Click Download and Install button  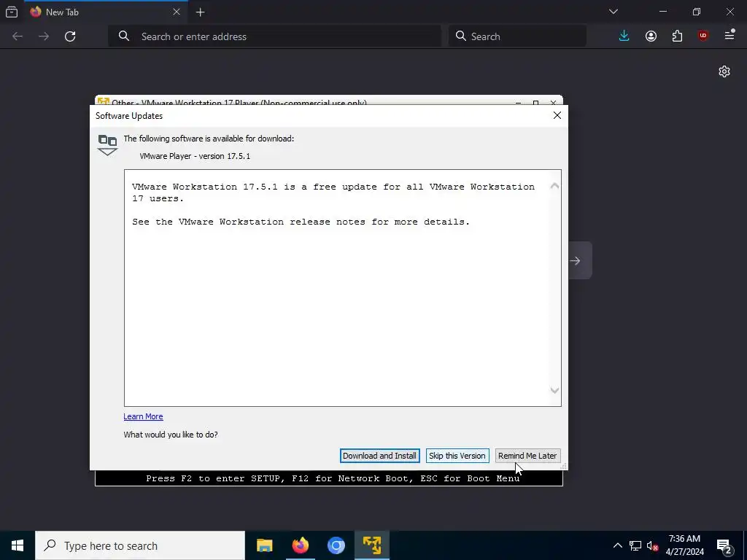[379, 456]
